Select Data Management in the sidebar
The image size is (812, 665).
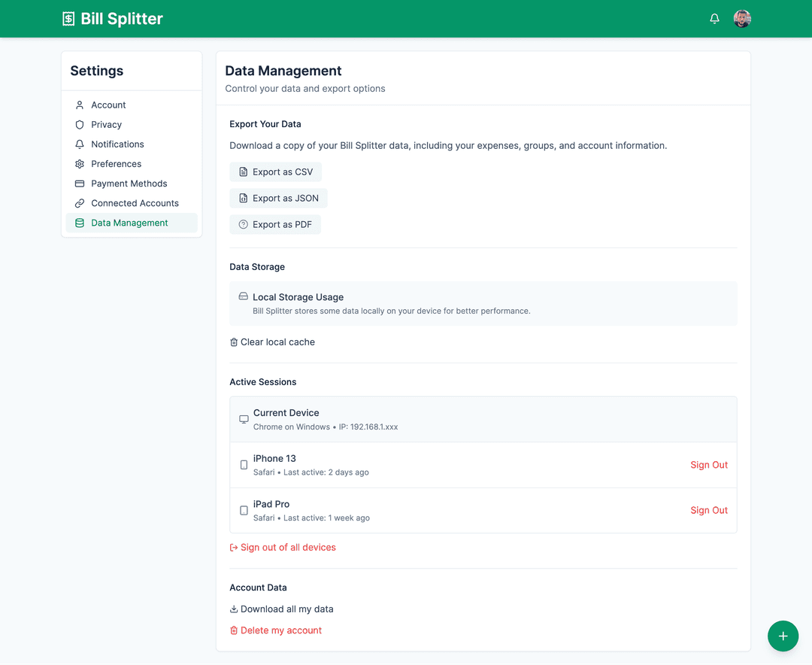129,223
